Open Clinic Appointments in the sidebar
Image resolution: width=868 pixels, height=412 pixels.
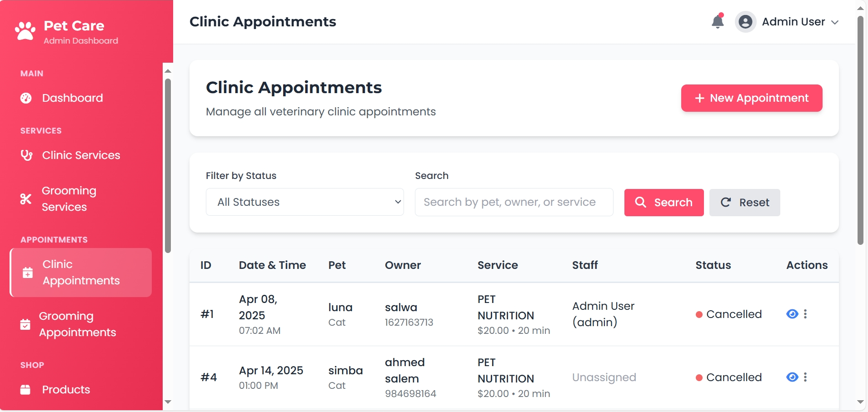(x=81, y=273)
